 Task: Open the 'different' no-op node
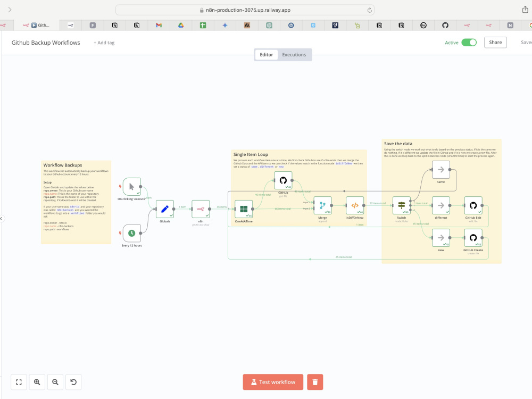click(x=440, y=205)
